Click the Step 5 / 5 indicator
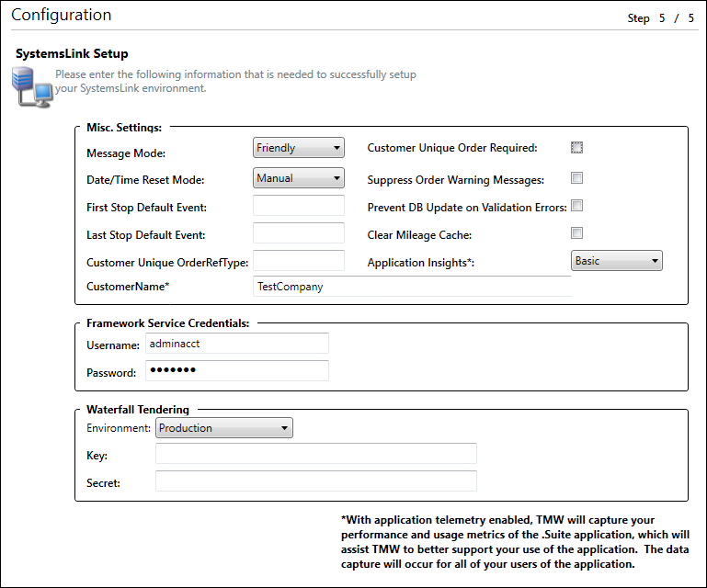This screenshot has height=588, width=707. tap(661, 17)
